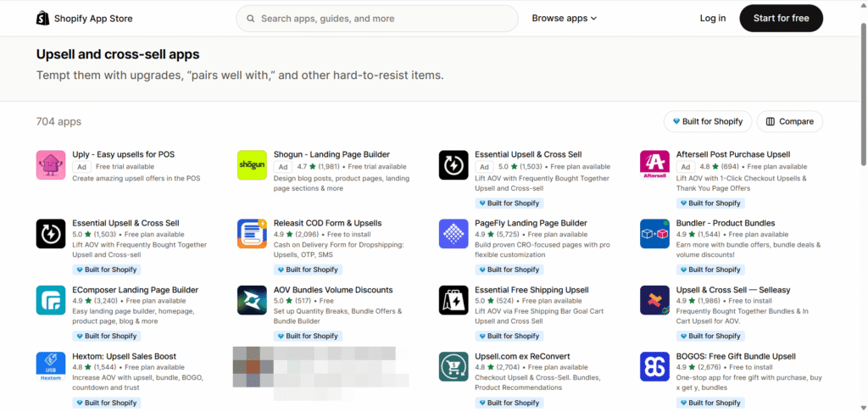
Task: Click the Log in link
Action: click(x=712, y=18)
